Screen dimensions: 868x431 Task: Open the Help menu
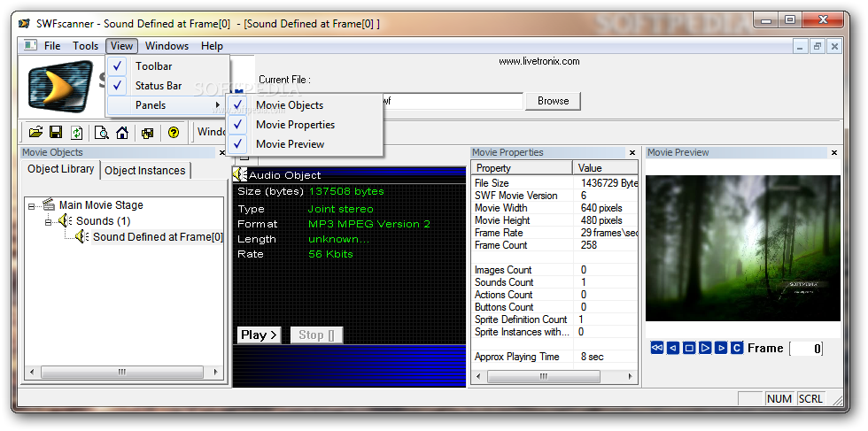pos(212,46)
